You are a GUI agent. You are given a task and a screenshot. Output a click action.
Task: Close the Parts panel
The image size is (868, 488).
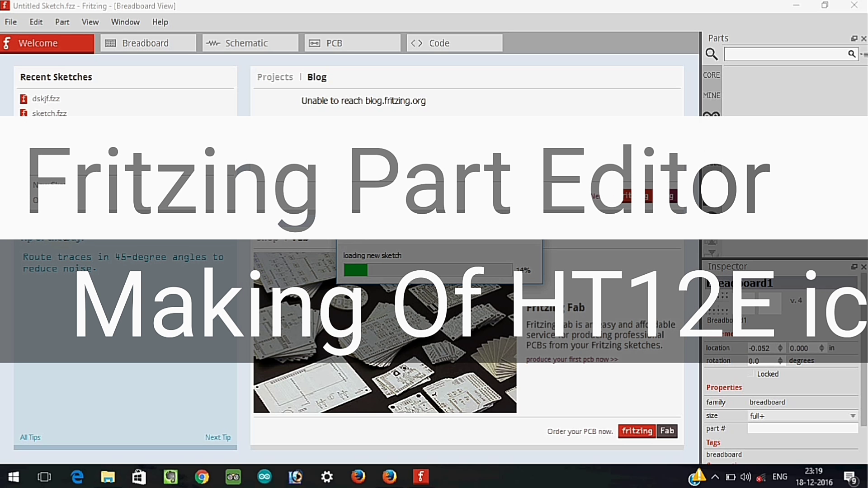pyautogui.click(x=863, y=38)
